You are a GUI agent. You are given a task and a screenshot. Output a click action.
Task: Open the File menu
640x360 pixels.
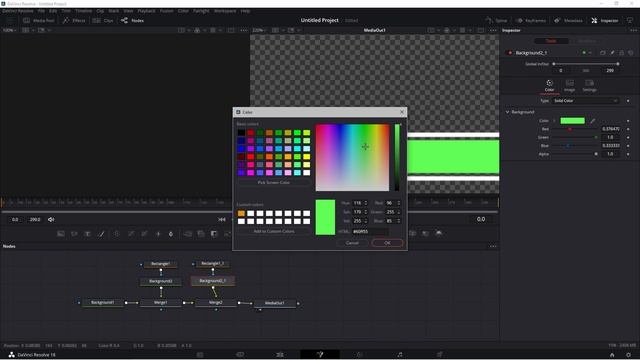41,11
